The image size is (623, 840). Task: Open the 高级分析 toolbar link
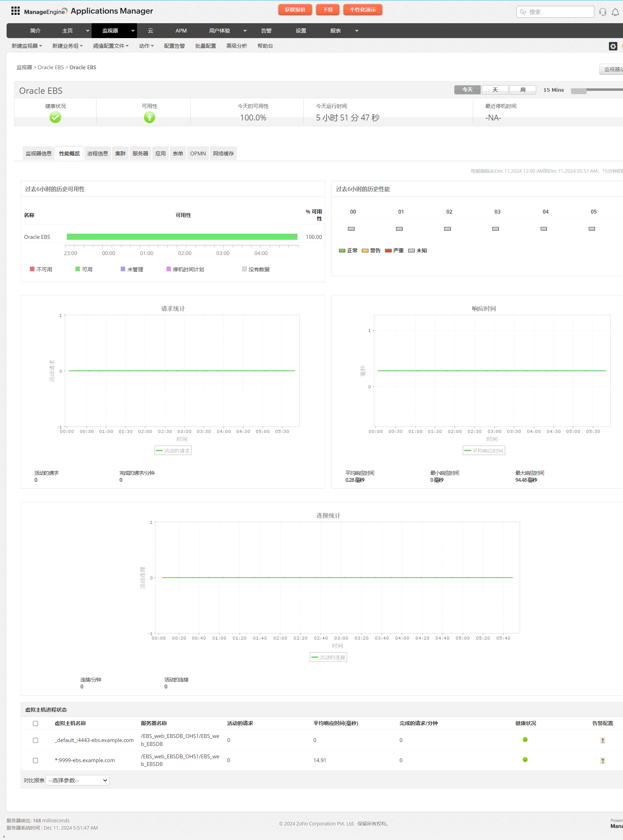[237, 46]
